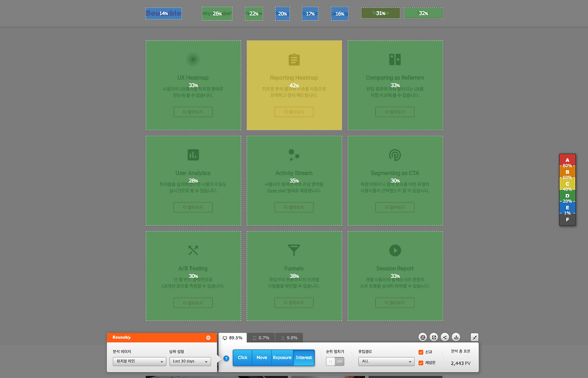Click the yellow C grade legend swatch
Image resolution: width=588 pixels, height=378 pixels.
click(x=567, y=184)
